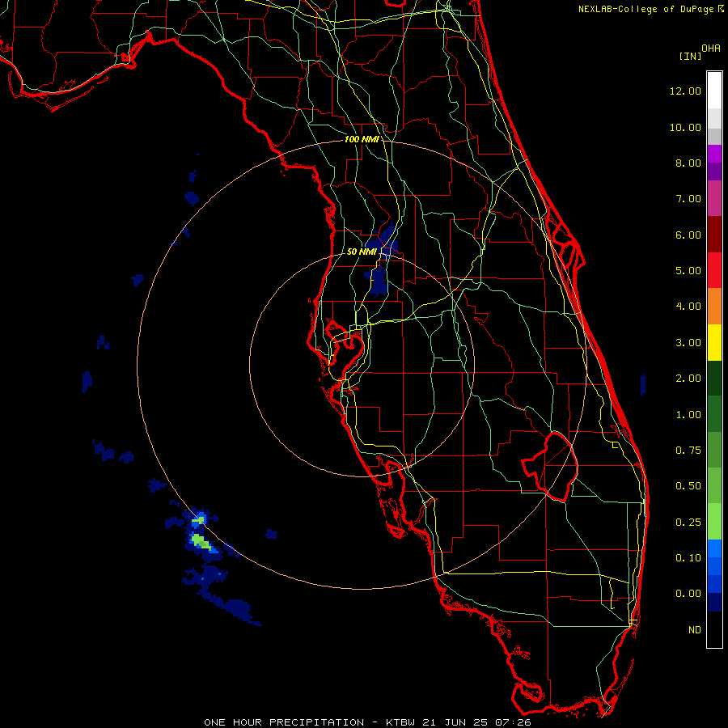Click the 5.00 legend value
This screenshot has width=728, height=728.
pyautogui.click(x=688, y=271)
